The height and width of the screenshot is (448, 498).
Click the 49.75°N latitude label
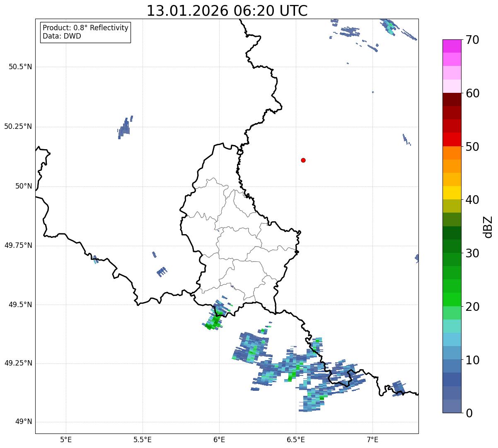click(x=18, y=245)
